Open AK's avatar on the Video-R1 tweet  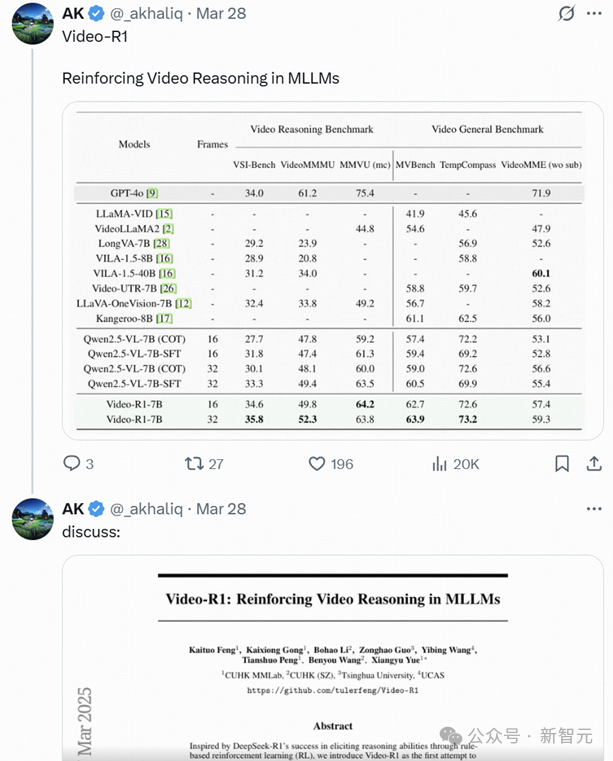click(32, 23)
